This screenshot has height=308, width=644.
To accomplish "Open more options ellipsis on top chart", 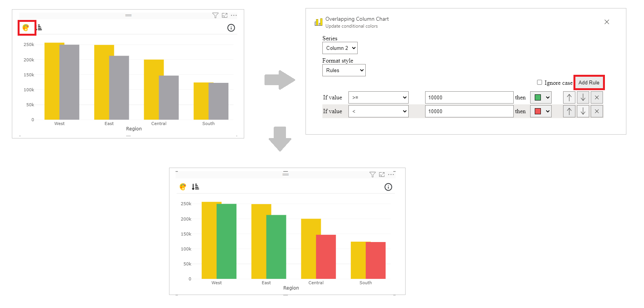I will 234,15.
